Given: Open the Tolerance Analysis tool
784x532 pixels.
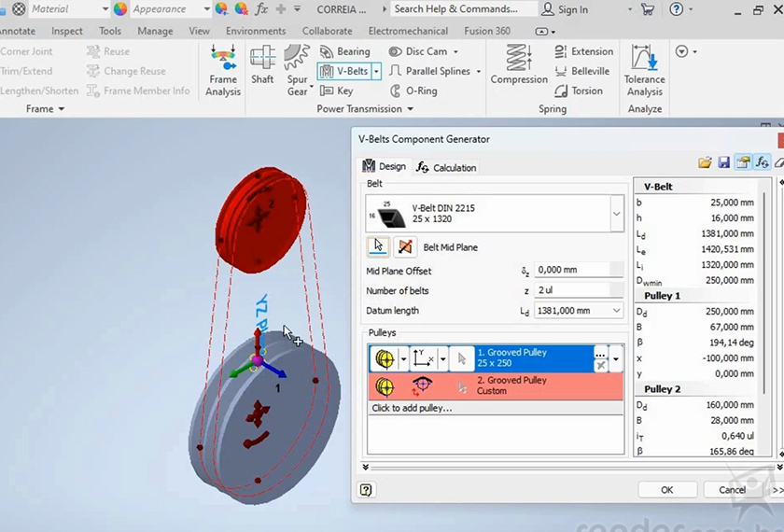Looking at the screenshot, I should click(x=644, y=70).
